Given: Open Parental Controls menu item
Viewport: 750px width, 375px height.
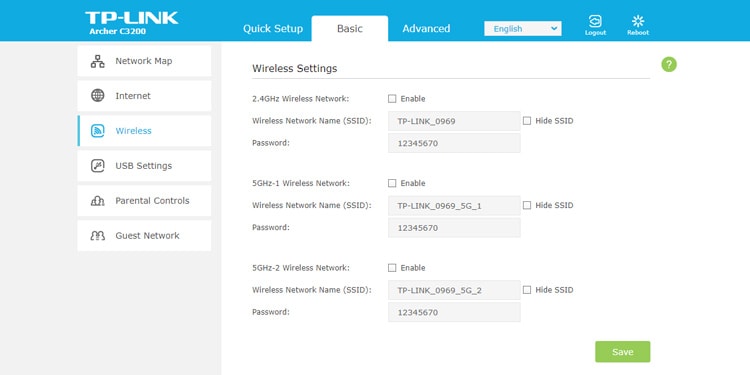Looking at the screenshot, I should coord(144,201).
